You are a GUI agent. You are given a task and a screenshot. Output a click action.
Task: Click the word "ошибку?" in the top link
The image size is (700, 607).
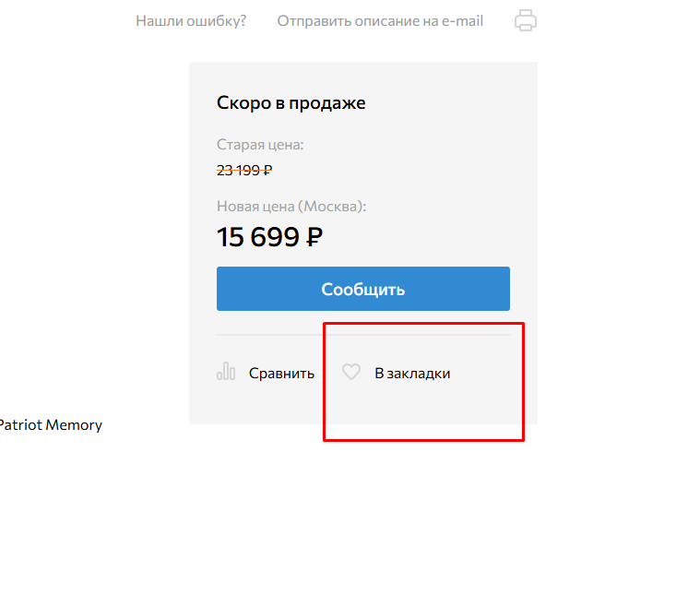(216, 20)
